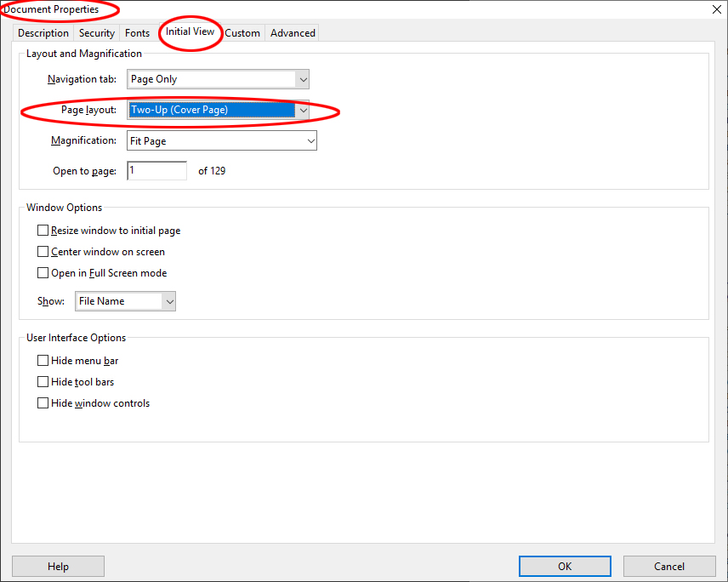Click the OK button
This screenshot has width=728, height=582.
565,566
